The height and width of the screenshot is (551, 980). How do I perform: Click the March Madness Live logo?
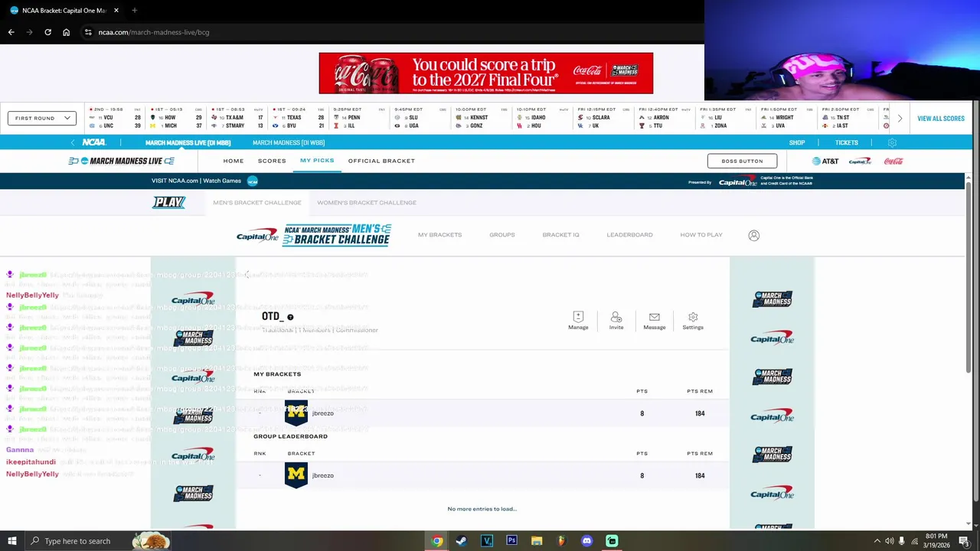[x=121, y=161]
